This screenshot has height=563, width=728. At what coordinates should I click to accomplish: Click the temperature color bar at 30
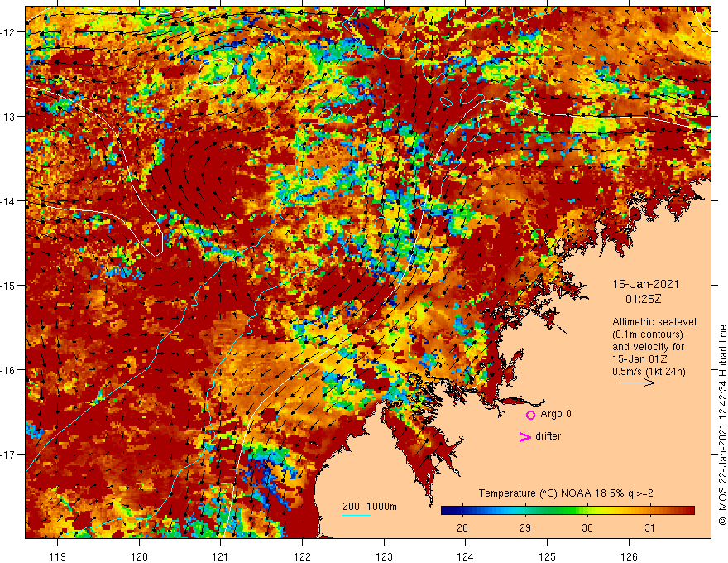tap(587, 511)
